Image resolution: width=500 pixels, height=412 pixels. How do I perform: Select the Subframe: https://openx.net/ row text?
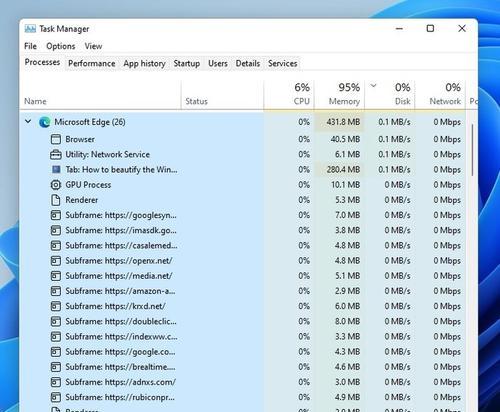coord(119,261)
